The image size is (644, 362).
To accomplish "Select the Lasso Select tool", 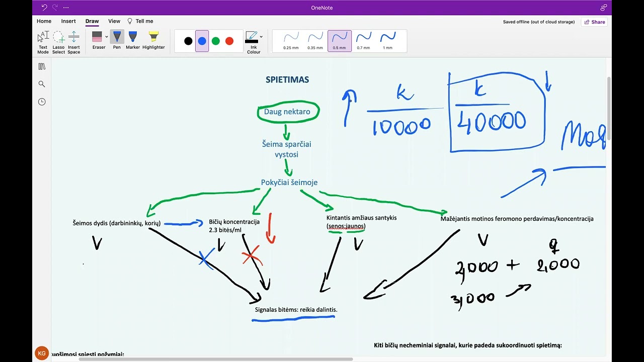I will pyautogui.click(x=59, y=42).
